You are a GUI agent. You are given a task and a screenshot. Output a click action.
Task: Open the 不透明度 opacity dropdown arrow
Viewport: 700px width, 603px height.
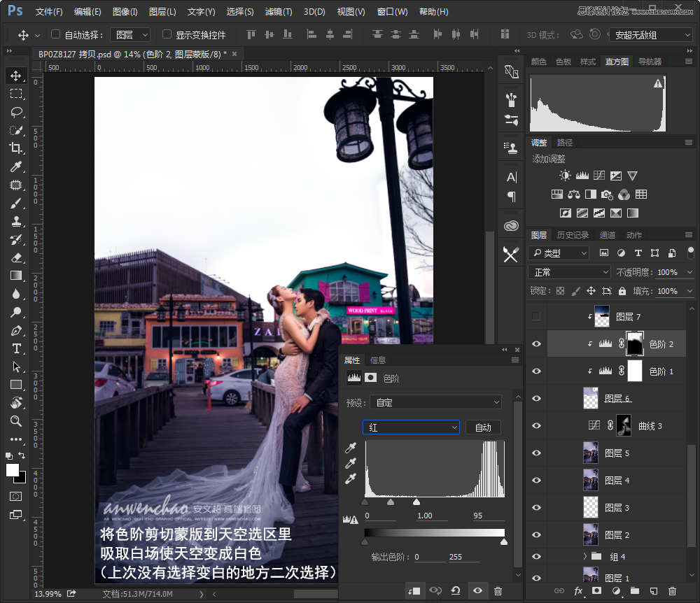tap(689, 272)
